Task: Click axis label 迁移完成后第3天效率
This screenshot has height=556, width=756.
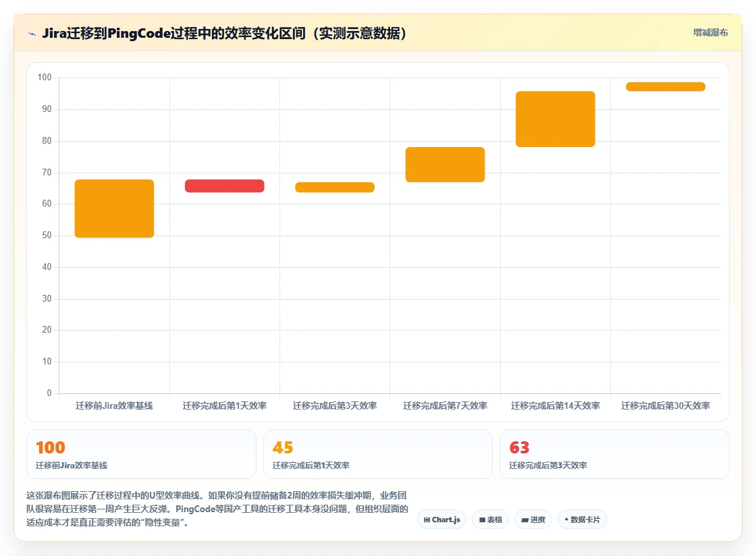Action: coord(335,406)
